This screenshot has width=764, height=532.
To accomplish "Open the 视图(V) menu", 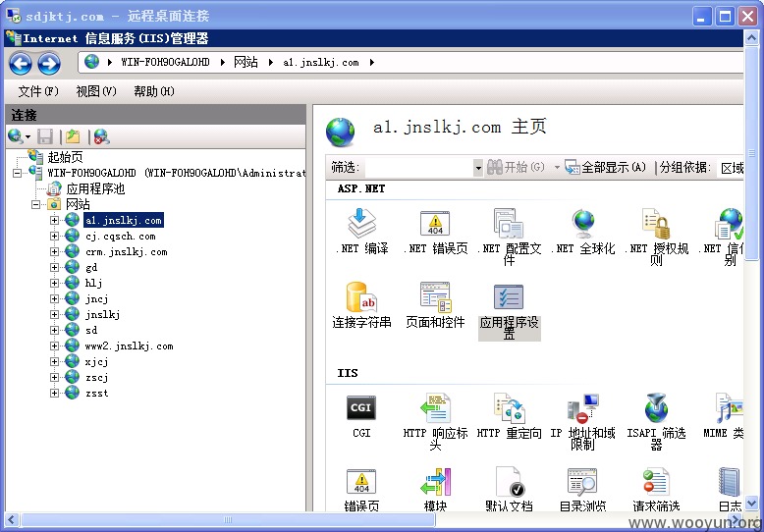I will tap(96, 91).
